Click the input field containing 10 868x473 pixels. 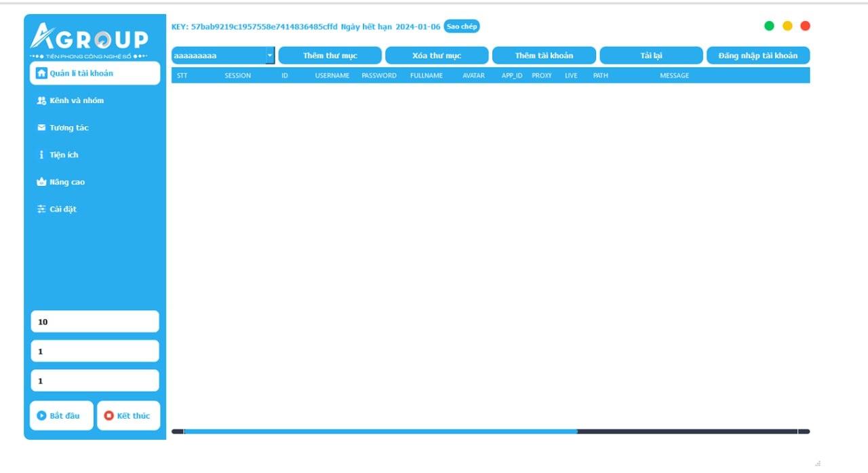pos(95,322)
